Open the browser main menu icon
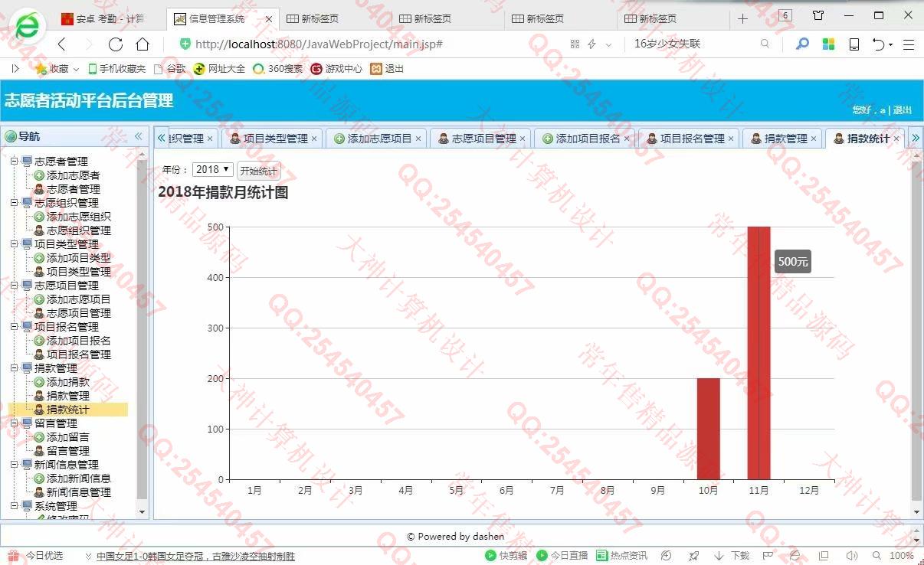This screenshot has height=565, width=924. click(x=909, y=44)
